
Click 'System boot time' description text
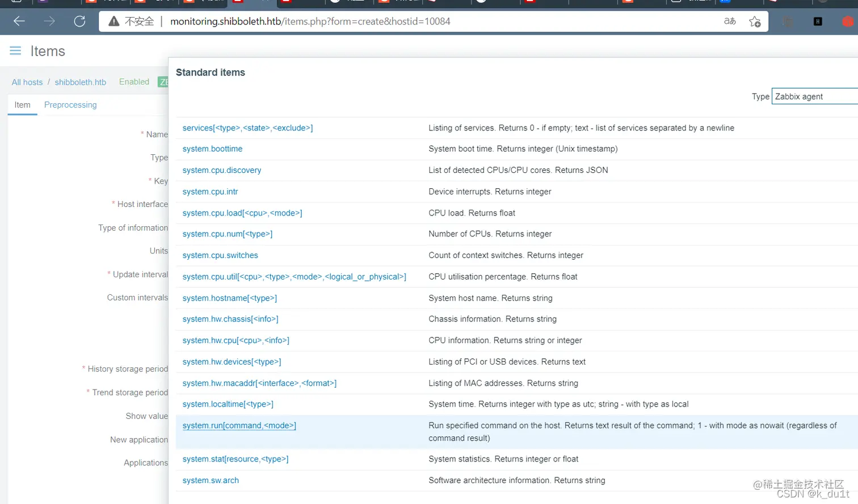pyautogui.click(x=523, y=149)
